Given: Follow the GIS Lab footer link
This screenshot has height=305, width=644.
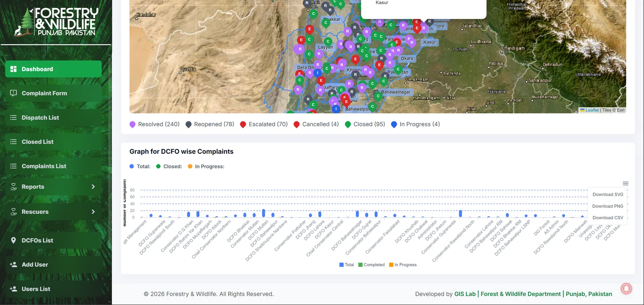Looking at the screenshot, I should click(465, 294).
